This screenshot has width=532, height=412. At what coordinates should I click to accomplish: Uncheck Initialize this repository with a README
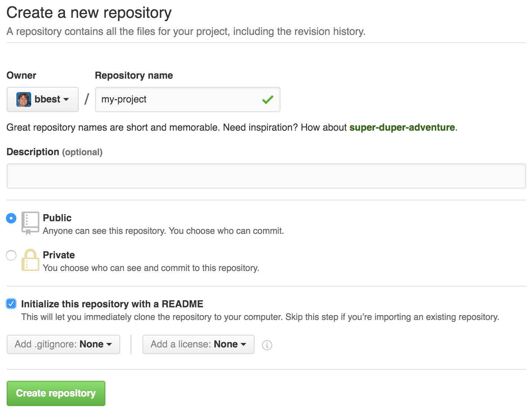point(11,304)
